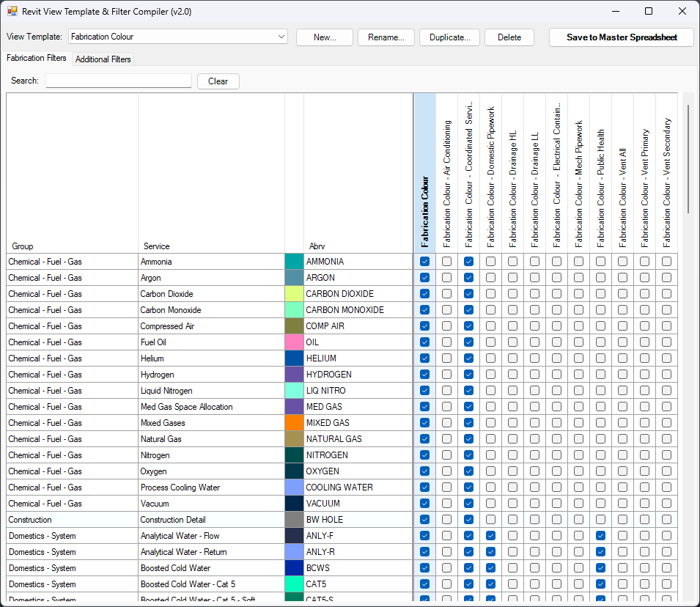Click the Helium blue color swatch

coord(294,358)
